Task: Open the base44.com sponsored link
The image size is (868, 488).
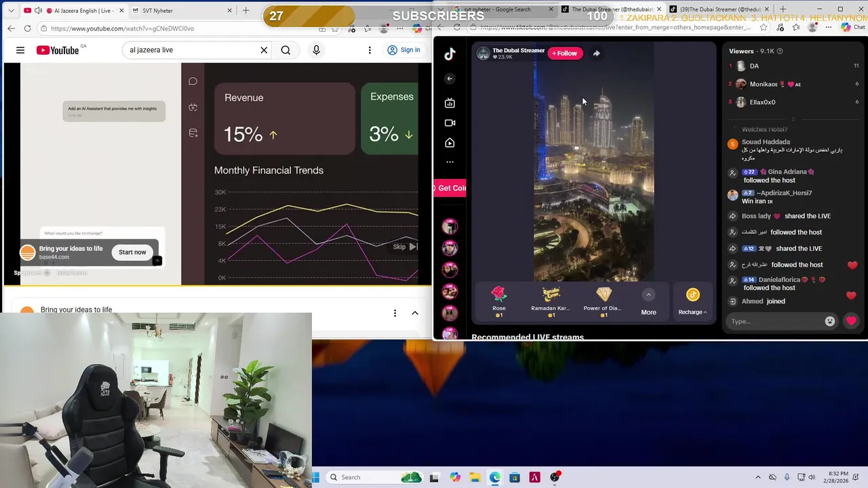Action: (x=72, y=272)
